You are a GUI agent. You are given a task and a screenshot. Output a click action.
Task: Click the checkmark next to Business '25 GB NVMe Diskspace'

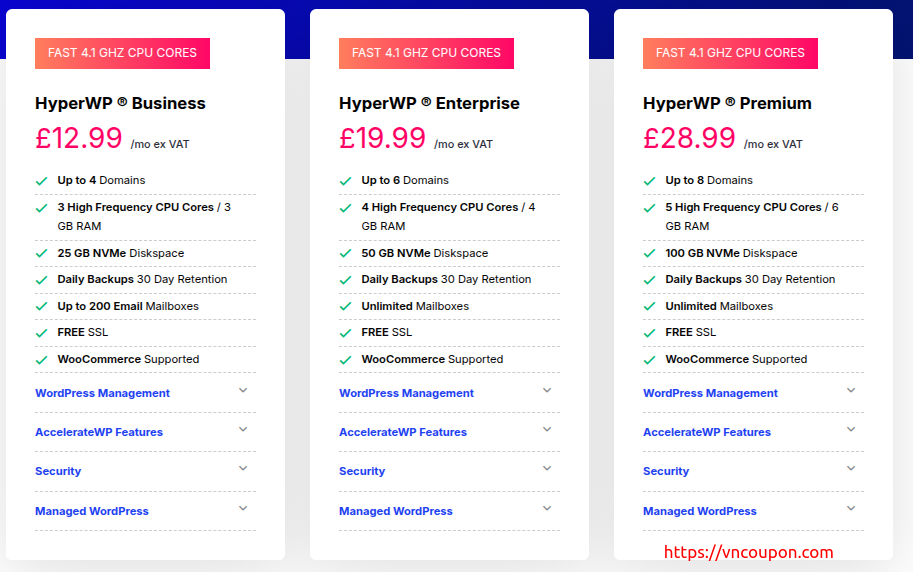pos(41,254)
